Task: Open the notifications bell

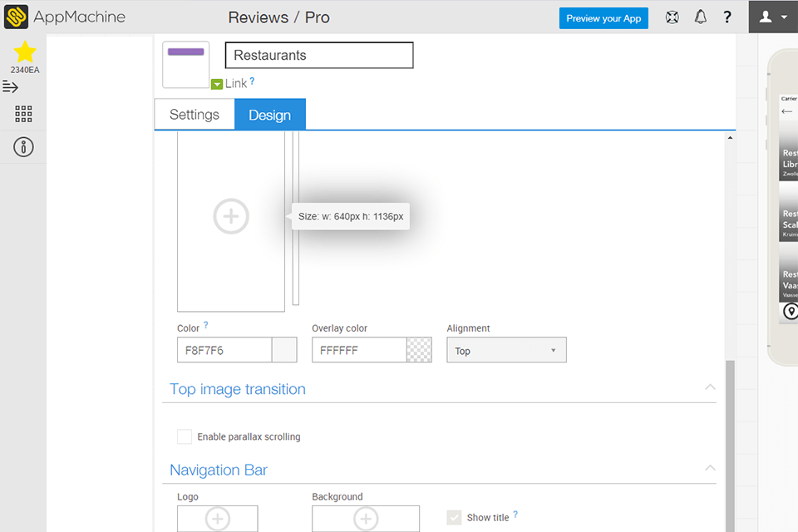Action: 701,17
